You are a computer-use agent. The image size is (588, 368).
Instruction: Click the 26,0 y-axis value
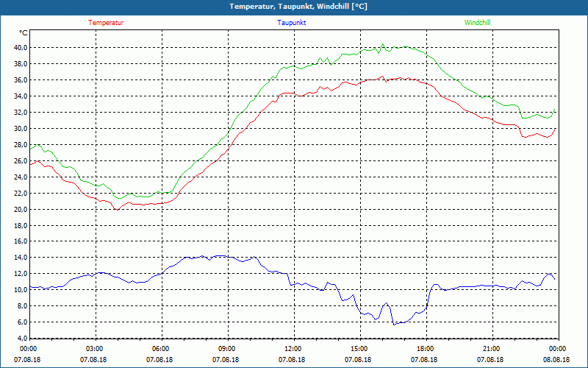pyautogui.click(x=21, y=160)
